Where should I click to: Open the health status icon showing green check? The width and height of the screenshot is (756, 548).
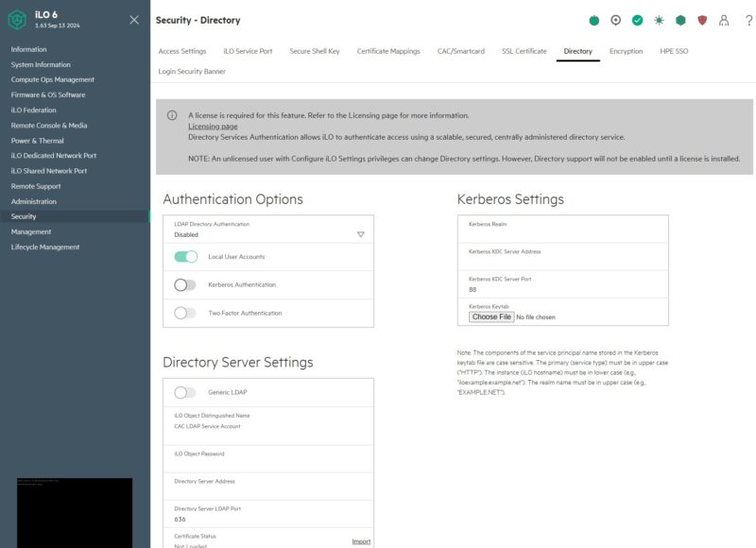point(639,19)
